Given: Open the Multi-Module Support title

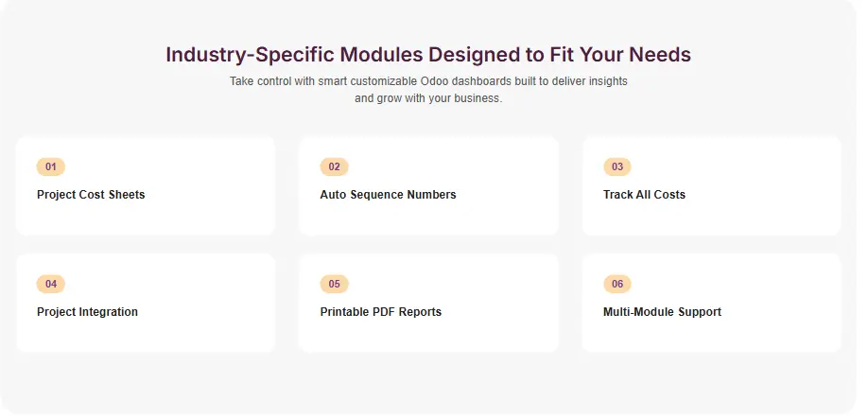Looking at the screenshot, I should pyautogui.click(x=662, y=312).
